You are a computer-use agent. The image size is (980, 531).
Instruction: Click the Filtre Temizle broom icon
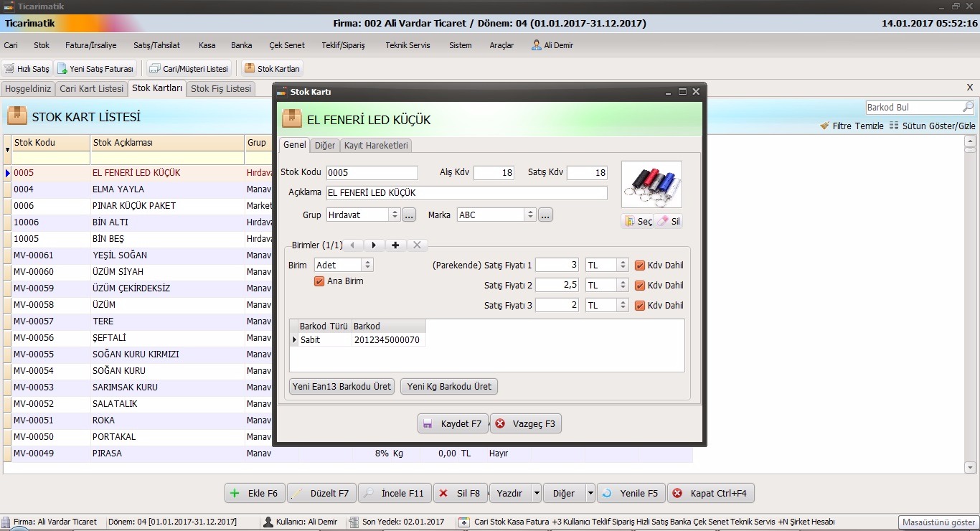[825, 126]
